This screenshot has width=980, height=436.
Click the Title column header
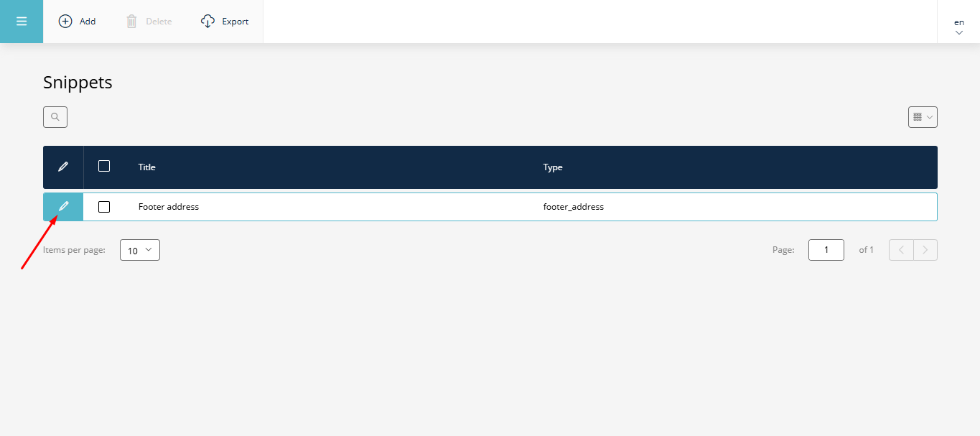tap(146, 167)
